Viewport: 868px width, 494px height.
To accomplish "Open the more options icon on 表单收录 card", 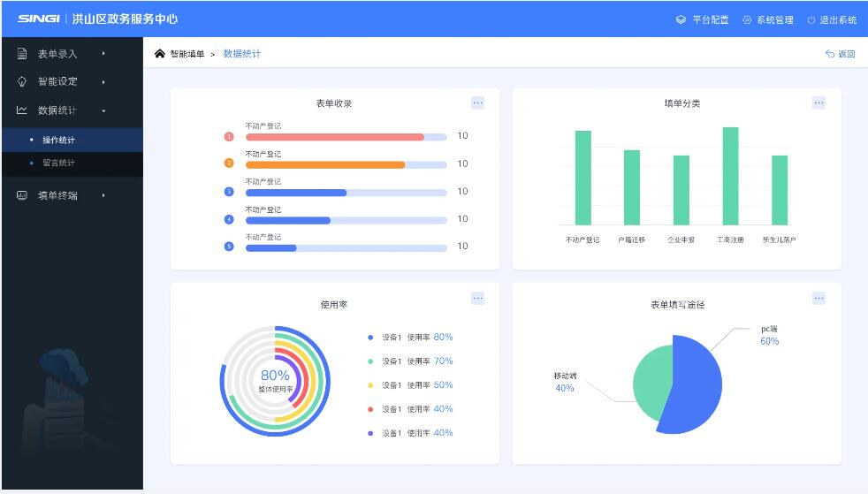I will (477, 103).
